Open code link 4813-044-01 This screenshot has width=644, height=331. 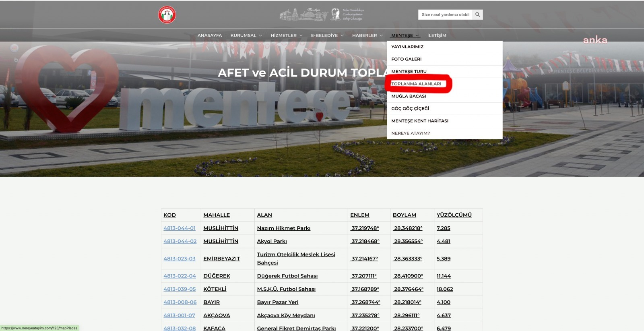coord(180,228)
